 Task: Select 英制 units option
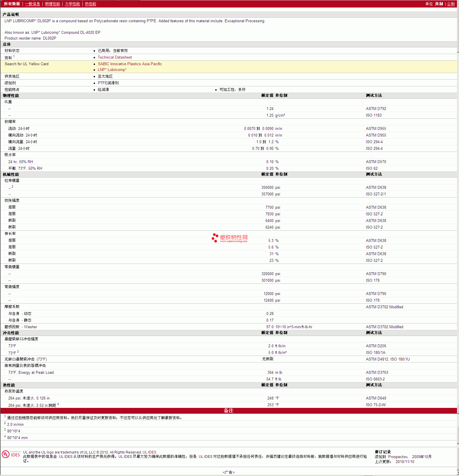tap(439, 4)
